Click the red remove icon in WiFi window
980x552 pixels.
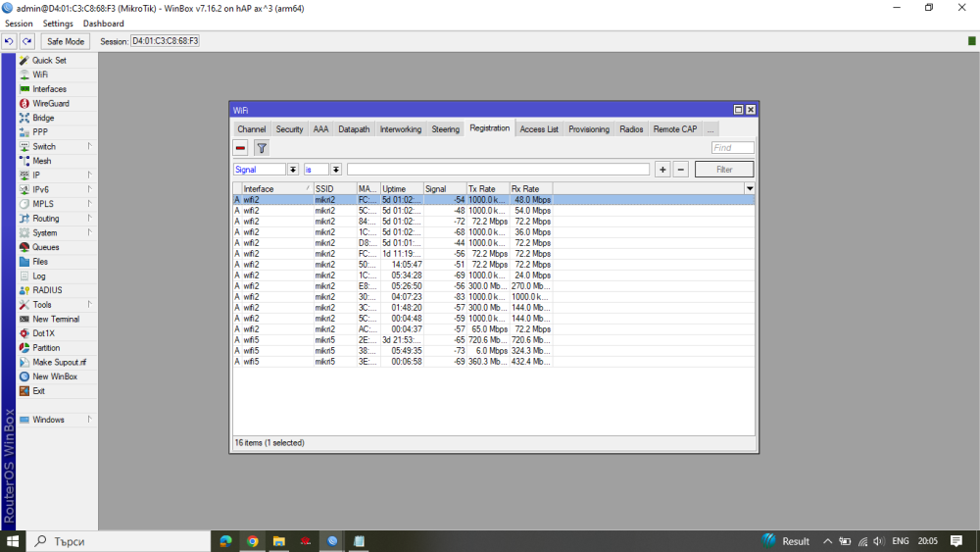point(240,148)
